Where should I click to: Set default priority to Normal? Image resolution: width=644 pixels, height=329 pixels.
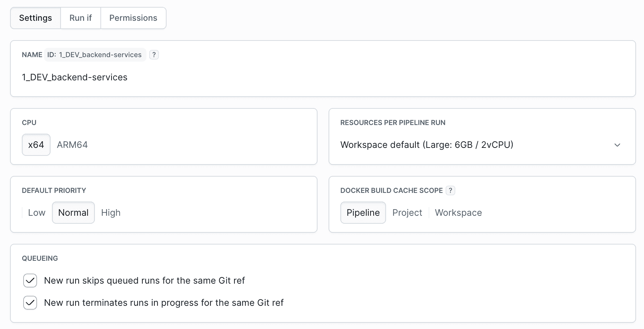click(73, 213)
